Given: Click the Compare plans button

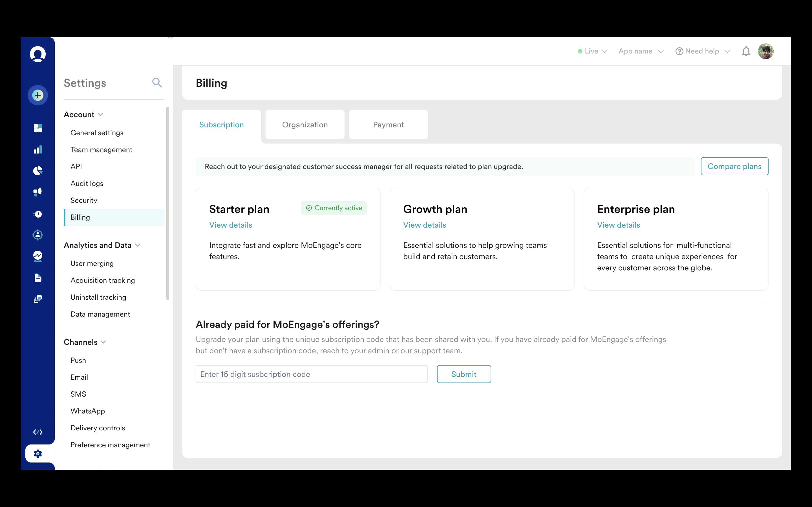Looking at the screenshot, I should (x=734, y=166).
